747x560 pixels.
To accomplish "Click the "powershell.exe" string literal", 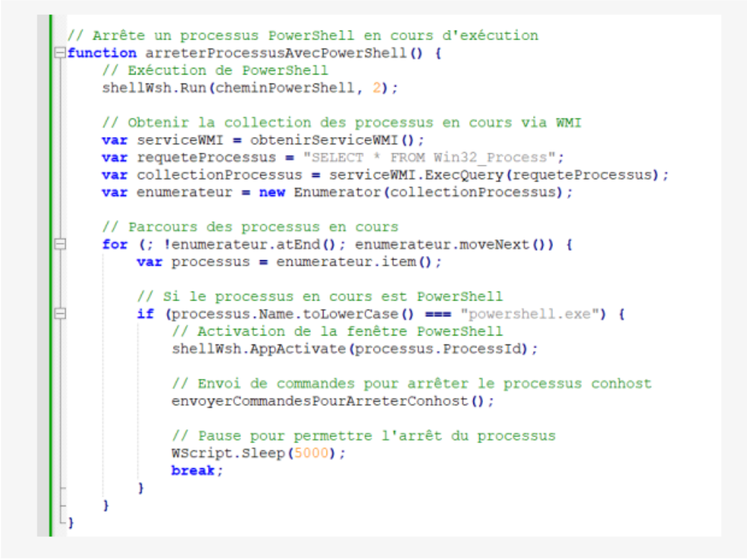I will (x=530, y=314).
